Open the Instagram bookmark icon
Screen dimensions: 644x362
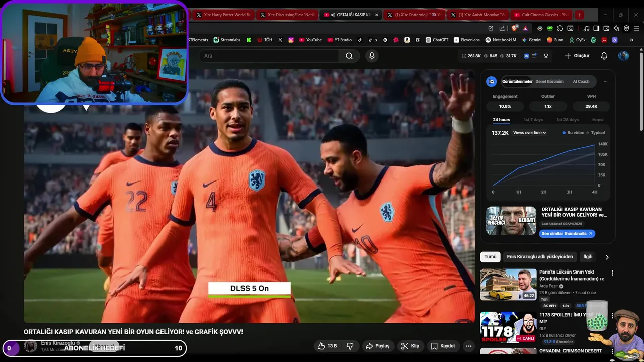(291, 40)
